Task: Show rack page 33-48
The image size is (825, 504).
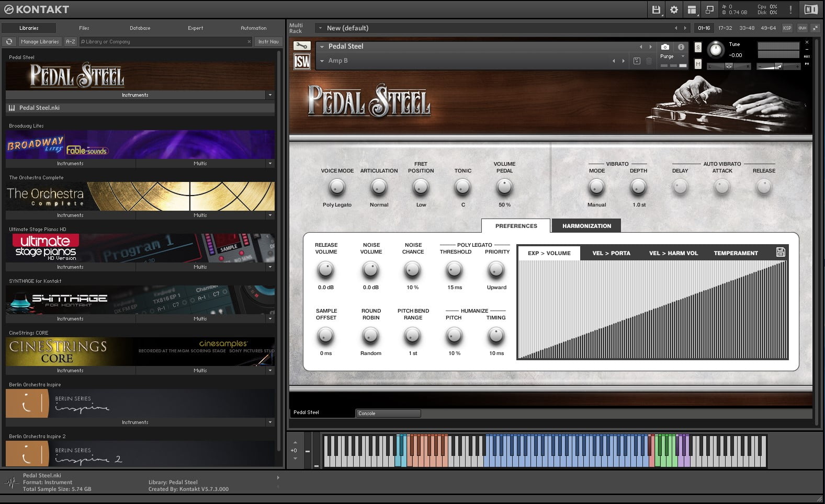Action: (x=747, y=28)
